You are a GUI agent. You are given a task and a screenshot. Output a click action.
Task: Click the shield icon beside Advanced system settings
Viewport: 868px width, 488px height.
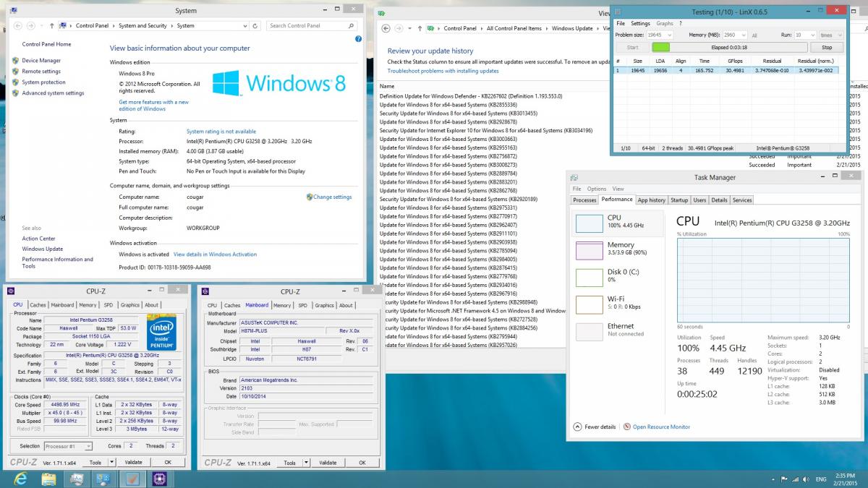15,93
